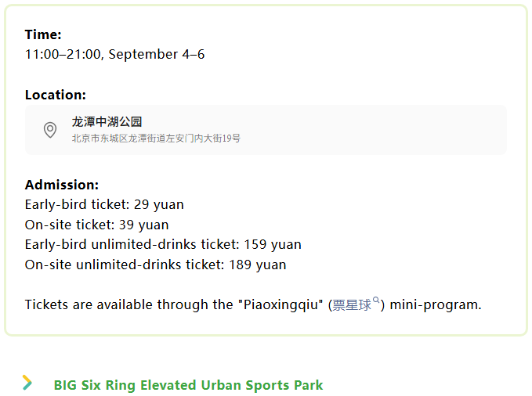Viewport: 532px width, 396px height.
Task: Click the bold Time: label
Action: [43, 34]
